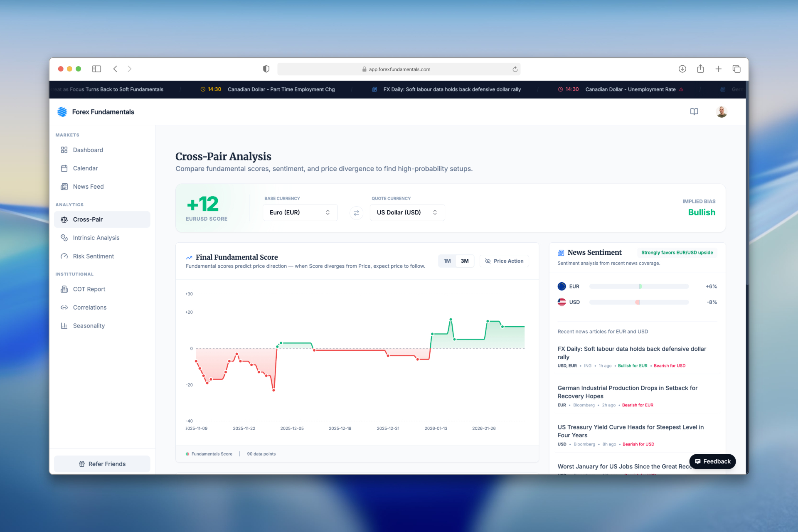Click the Safari share icon
Screen dimensions: 798x532
(700, 69)
